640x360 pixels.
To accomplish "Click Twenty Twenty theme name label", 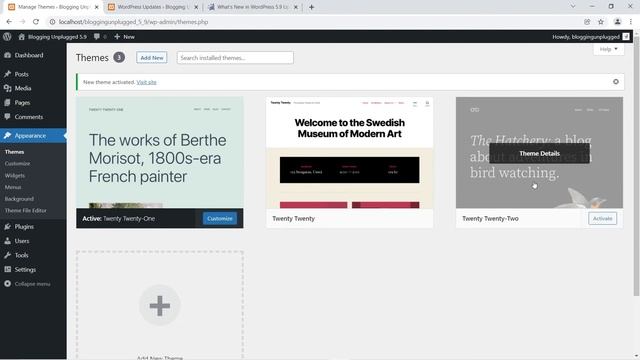I will 293,218.
